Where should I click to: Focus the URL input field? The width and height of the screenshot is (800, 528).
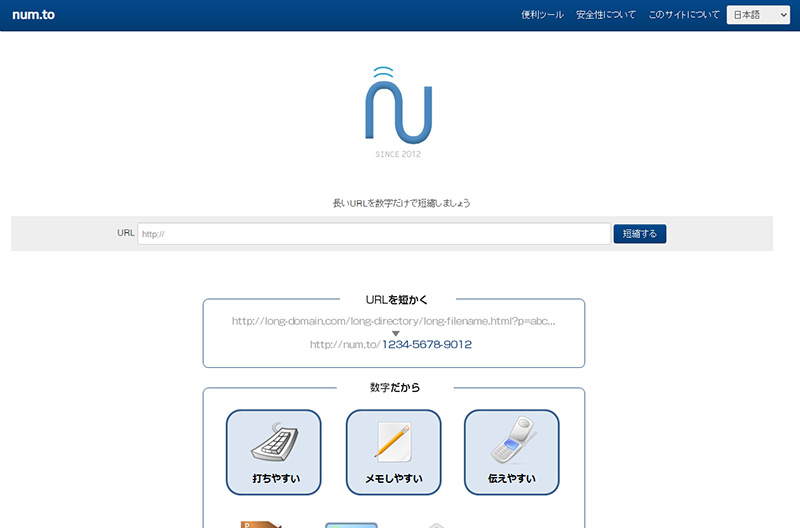point(374,234)
